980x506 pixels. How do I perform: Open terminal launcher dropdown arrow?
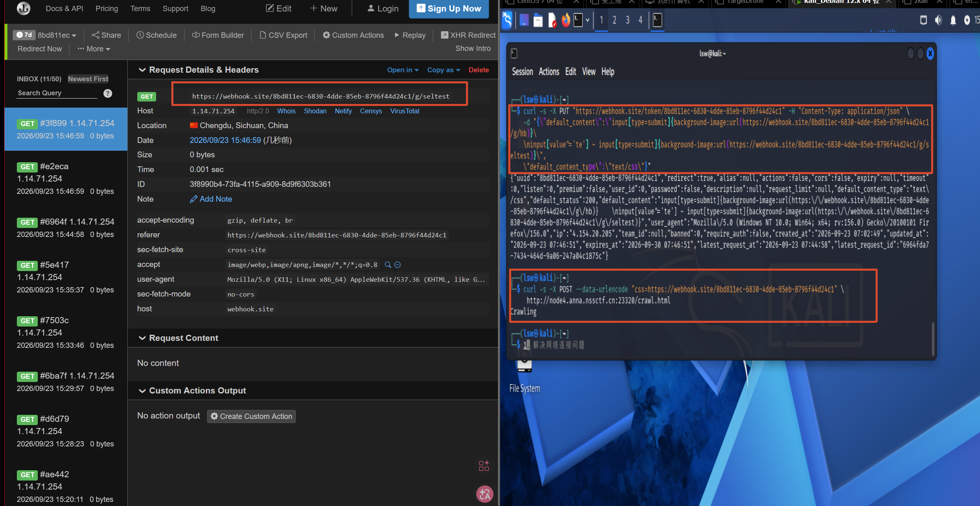point(588,20)
